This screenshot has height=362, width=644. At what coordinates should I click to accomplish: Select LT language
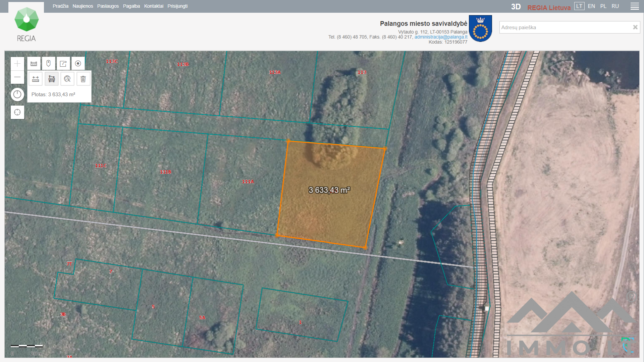point(579,6)
